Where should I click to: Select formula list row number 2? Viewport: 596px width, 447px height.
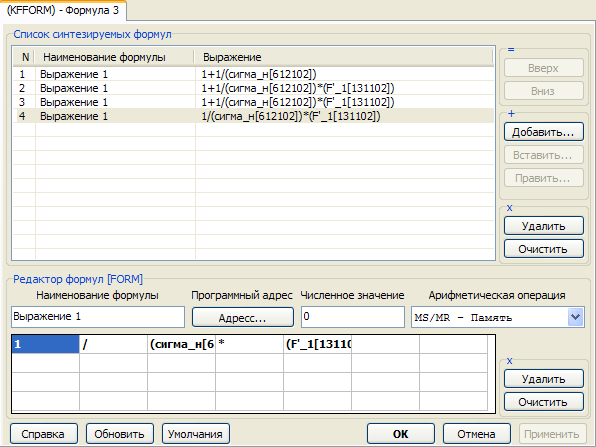click(254, 88)
